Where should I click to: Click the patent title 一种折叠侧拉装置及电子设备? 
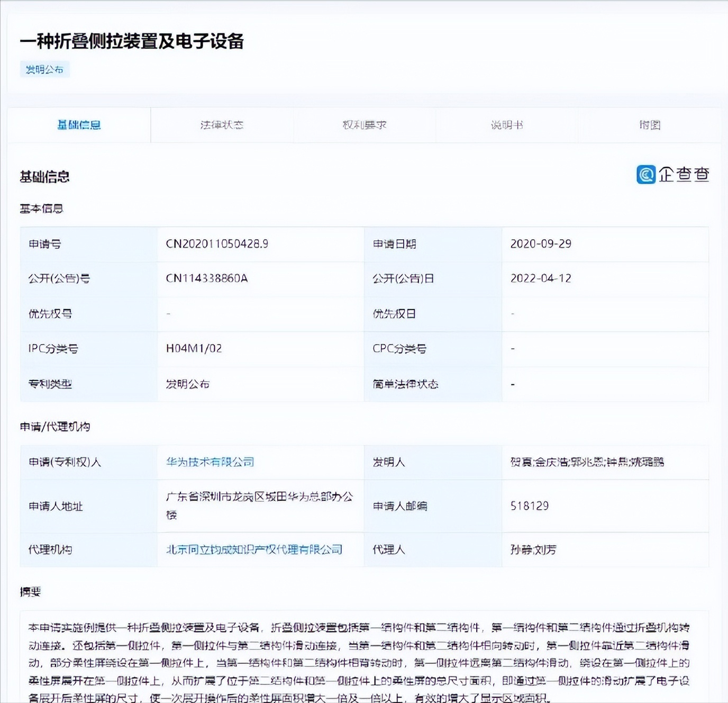point(132,41)
